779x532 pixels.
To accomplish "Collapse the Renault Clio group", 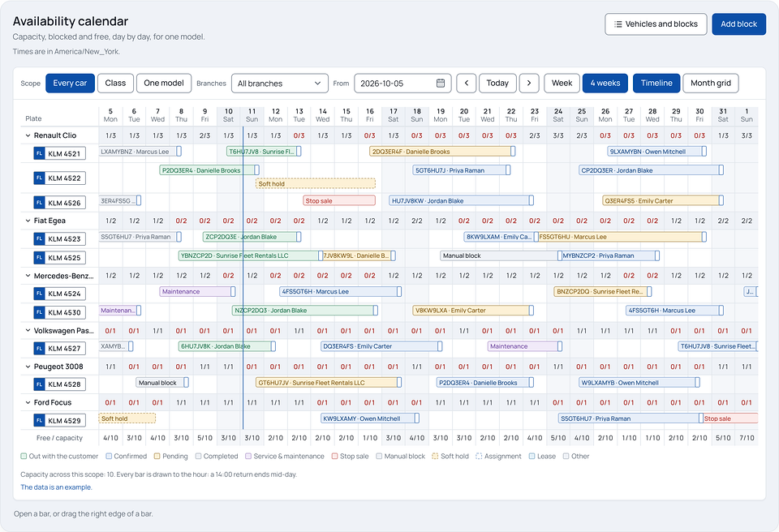I will [x=28, y=135].
